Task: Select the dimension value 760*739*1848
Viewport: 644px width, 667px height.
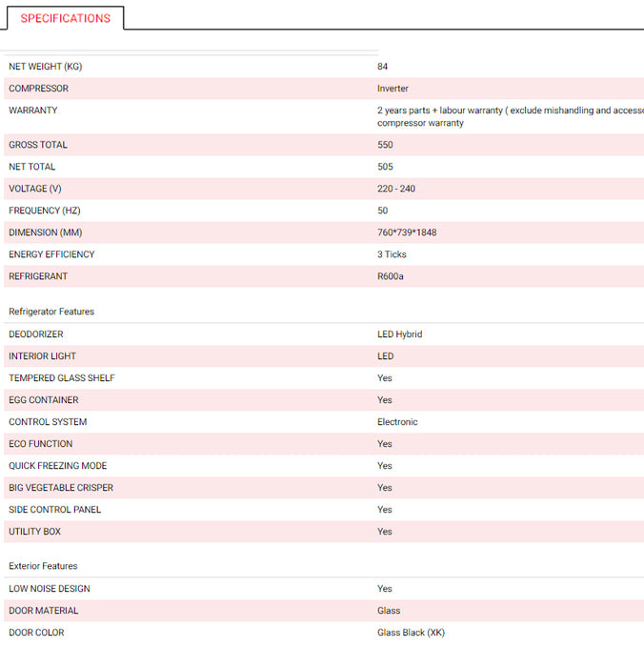Action: tap(407, 232)
